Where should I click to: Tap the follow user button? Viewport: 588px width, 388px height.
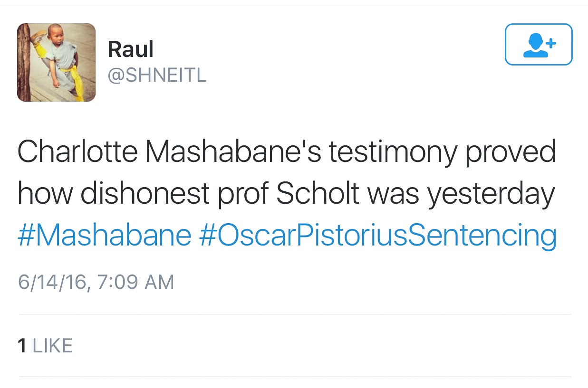(538, 44)
